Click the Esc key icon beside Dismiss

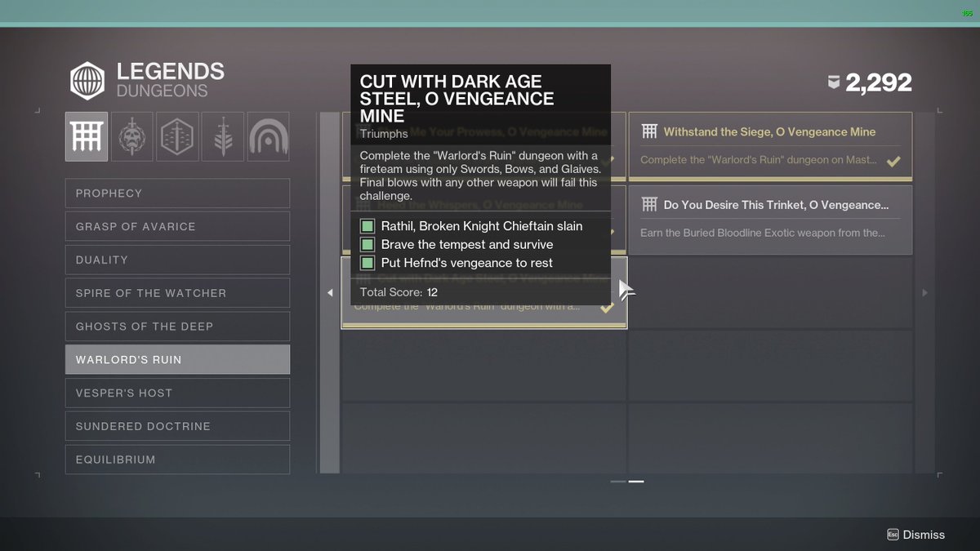(x=893, y=535)
